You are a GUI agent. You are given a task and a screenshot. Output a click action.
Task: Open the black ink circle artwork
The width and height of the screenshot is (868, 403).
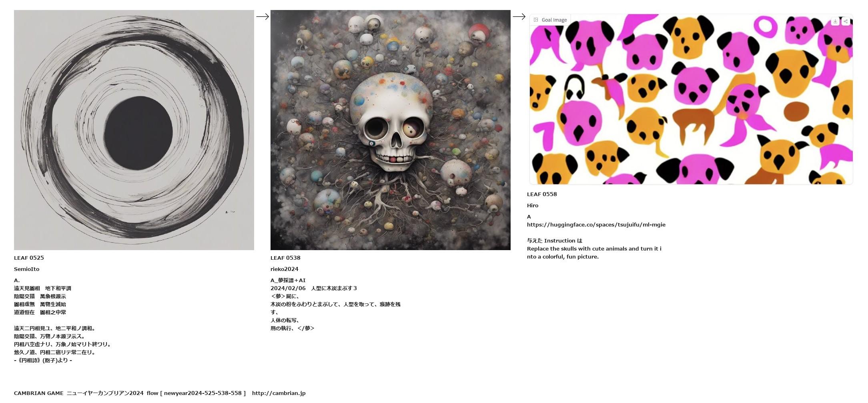(134, 130)
